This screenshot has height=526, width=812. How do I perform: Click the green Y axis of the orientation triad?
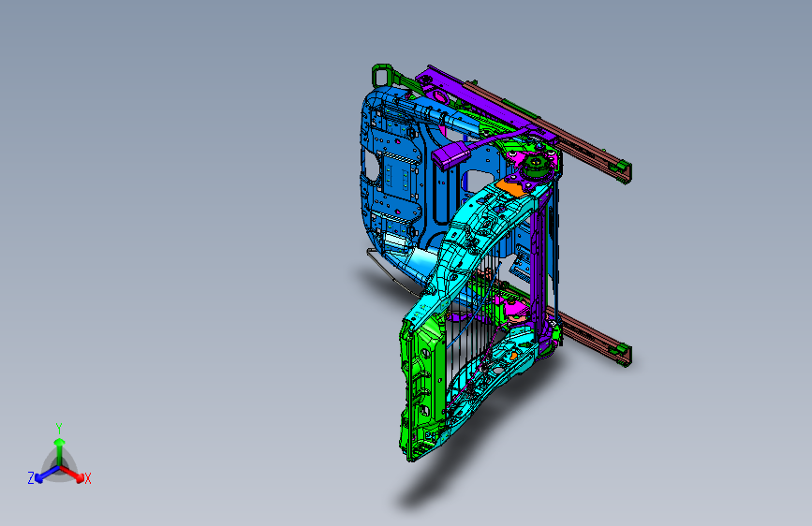[60, 452]
